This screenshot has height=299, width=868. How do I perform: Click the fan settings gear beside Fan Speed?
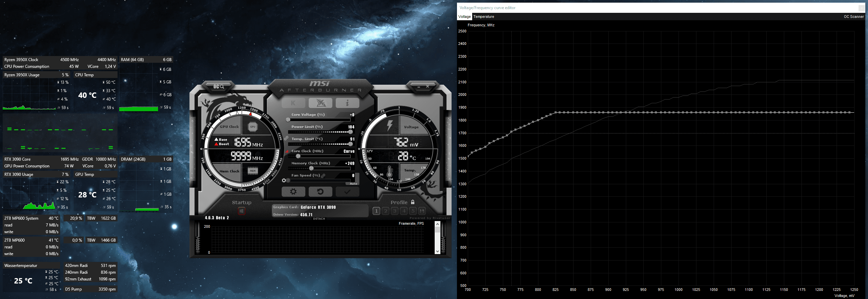point(284,181)
